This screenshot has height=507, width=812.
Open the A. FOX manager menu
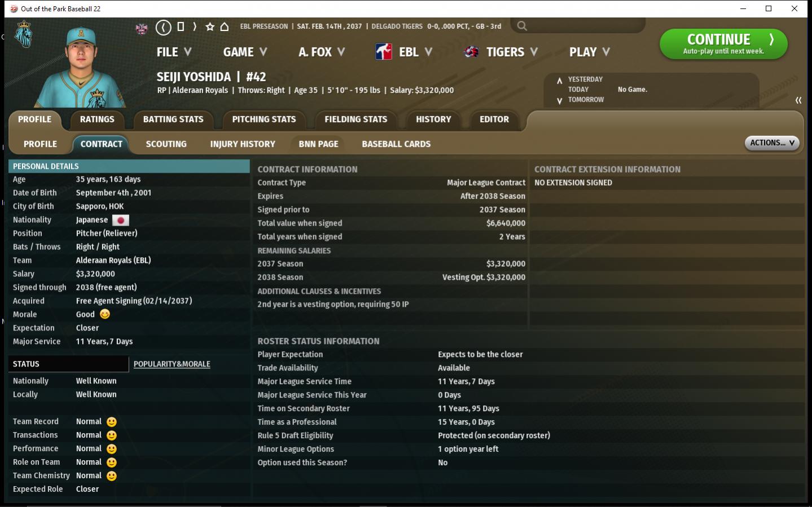[x=322, y=52]
